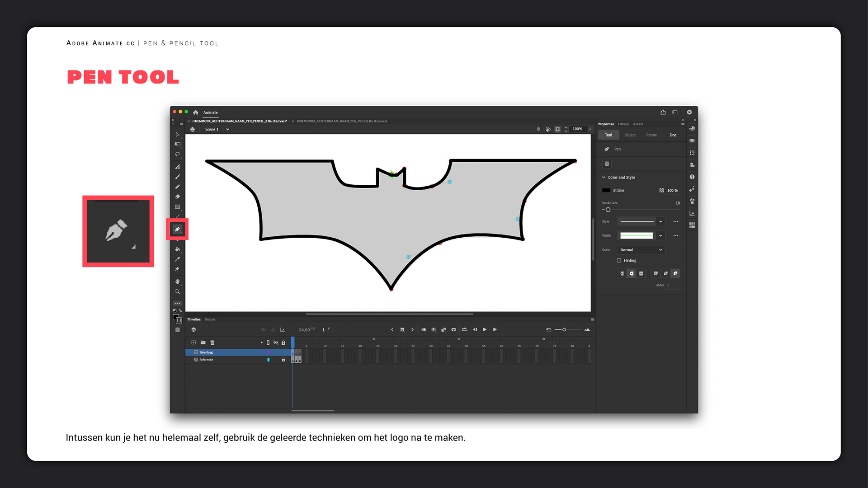The width and height of the screenshot is (868, 488).
Task: Click the Zoom magnifier tool
Action: coord(177,292)
